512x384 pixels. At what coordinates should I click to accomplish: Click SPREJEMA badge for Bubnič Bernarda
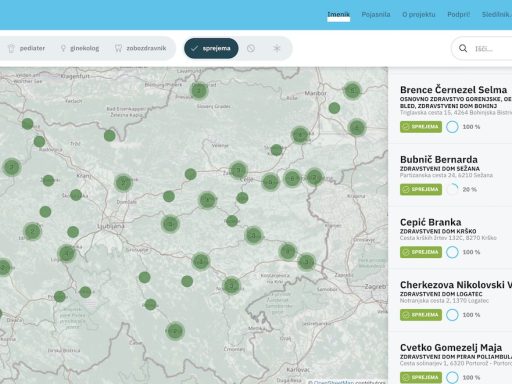[421, 189]
